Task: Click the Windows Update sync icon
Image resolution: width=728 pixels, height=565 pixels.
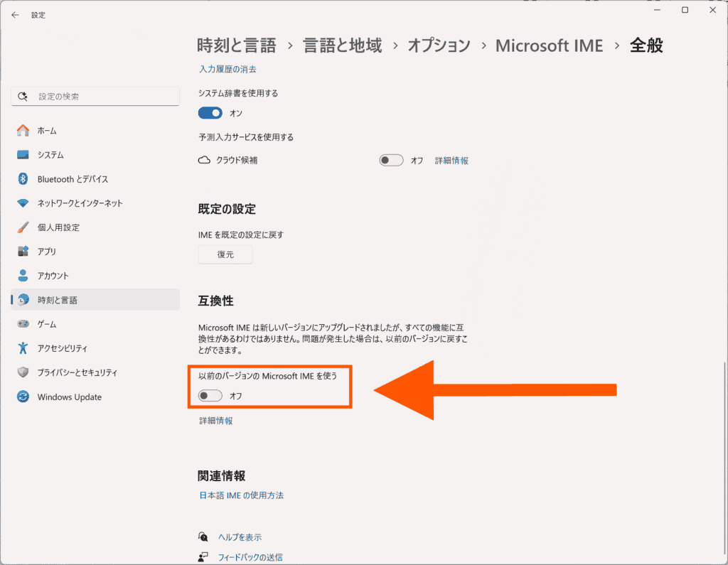Action: tap(23, 397)
